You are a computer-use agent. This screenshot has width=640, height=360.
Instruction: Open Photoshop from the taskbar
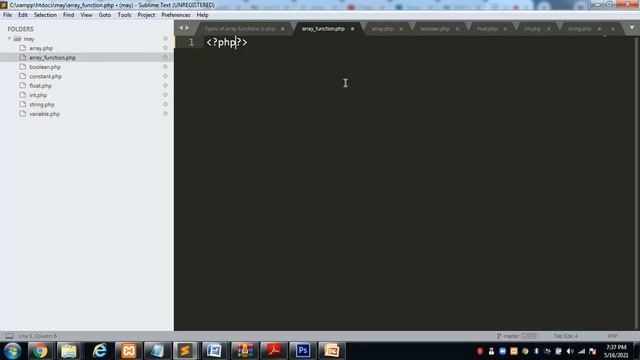point(302,351)
